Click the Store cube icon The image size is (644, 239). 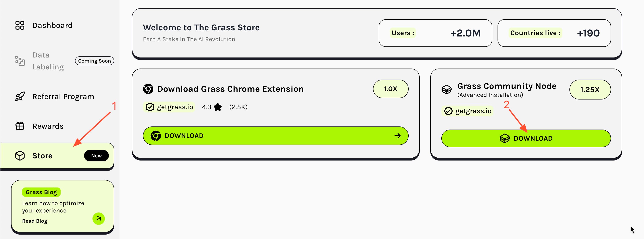point(20,156)
